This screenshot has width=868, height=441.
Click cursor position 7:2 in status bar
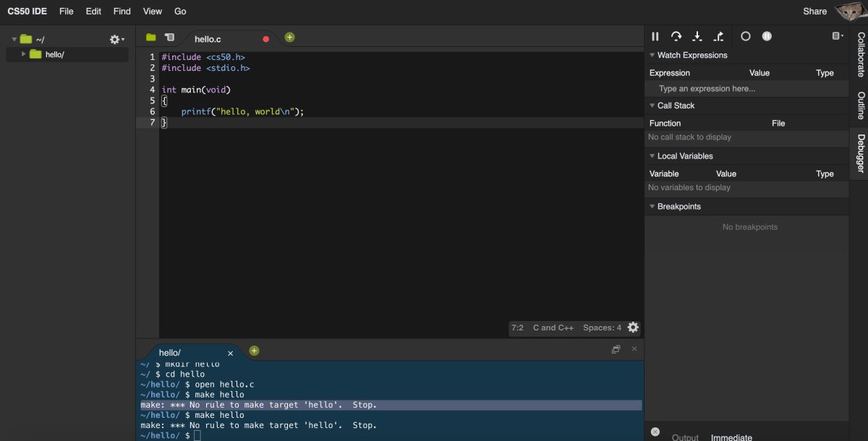click(x=517, y=327)
